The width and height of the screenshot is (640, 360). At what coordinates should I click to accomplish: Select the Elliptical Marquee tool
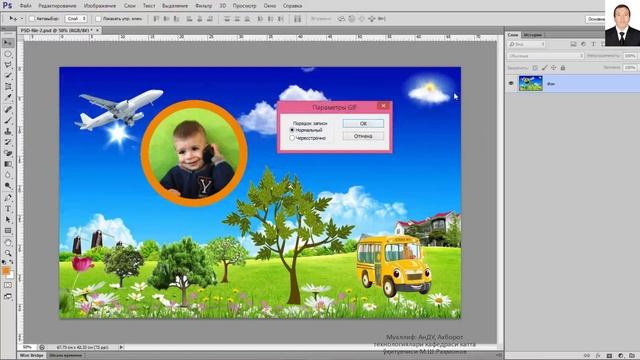[8, 54]
